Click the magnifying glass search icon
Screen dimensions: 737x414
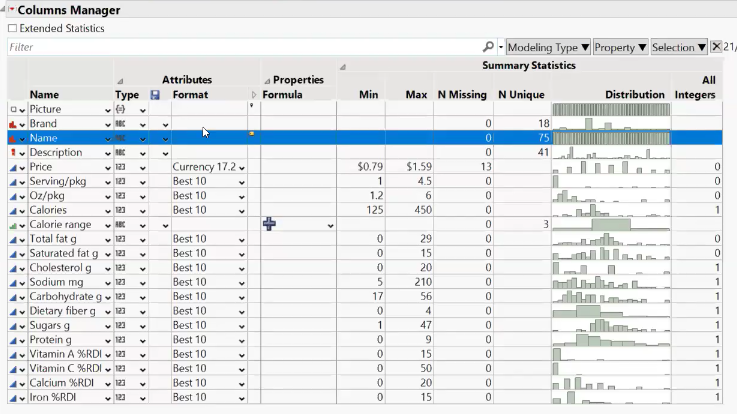[488, 47]
